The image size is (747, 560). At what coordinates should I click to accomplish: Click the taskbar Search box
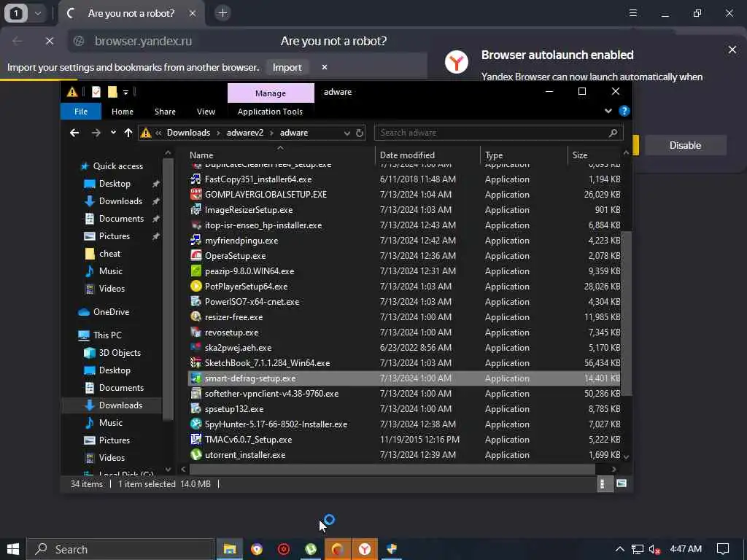(x=120, y=549)
